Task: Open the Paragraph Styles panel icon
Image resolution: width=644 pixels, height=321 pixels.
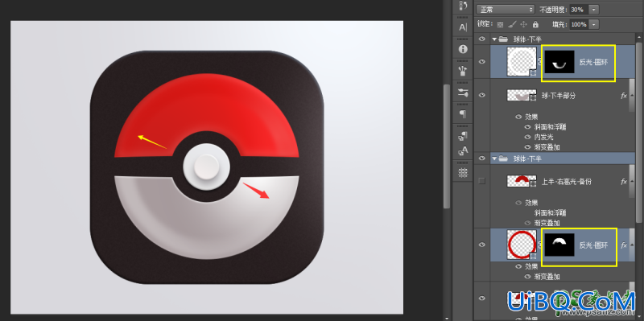Action: (x=463, y=136)
